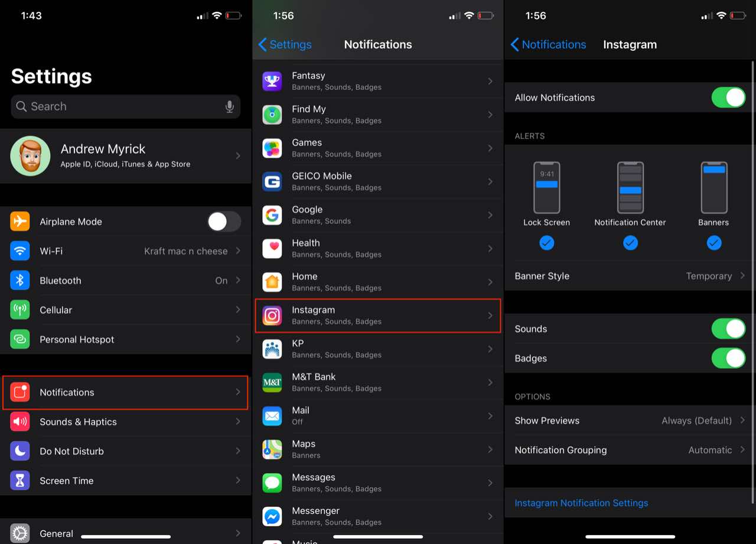Tap the red Notifications bell icon
The image size is (756, 544).
19,392
